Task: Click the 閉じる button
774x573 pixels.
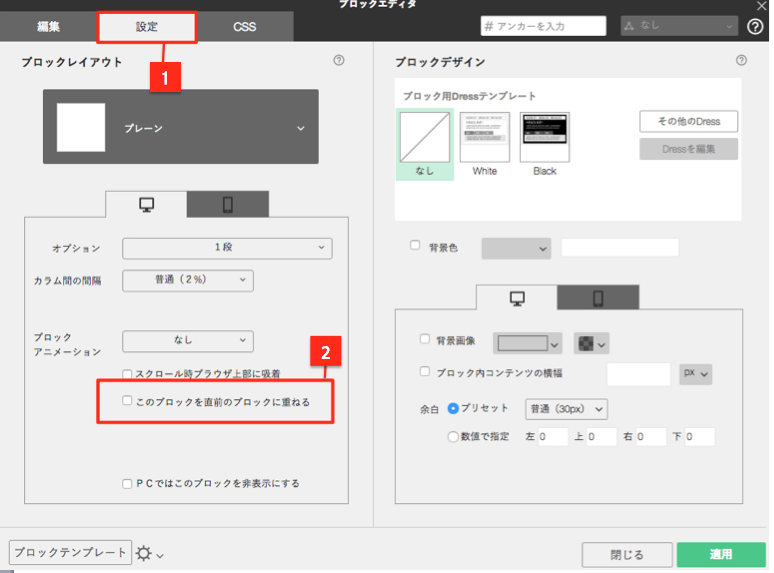Action: coord(627,555)
